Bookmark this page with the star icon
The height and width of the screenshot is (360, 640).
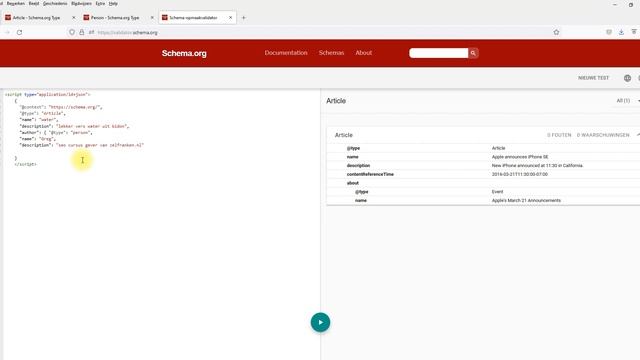tap(556, 32)
